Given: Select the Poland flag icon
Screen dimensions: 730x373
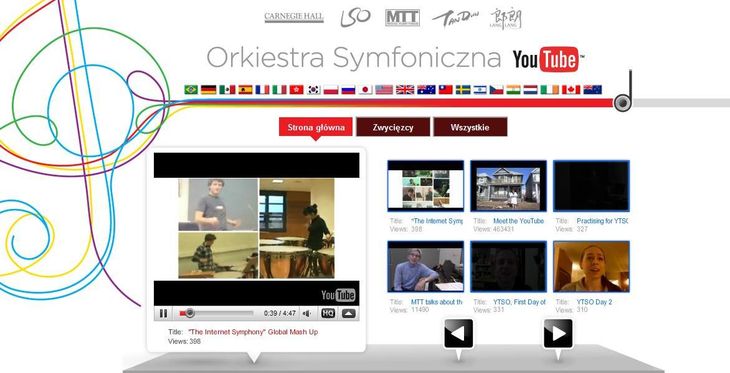Looking at the screenshot, I should [331, 89].
